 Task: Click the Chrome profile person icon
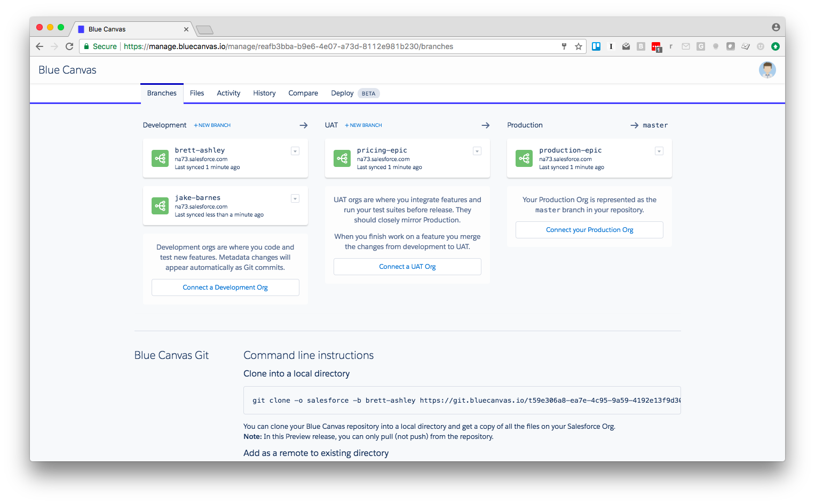[776, 27]
